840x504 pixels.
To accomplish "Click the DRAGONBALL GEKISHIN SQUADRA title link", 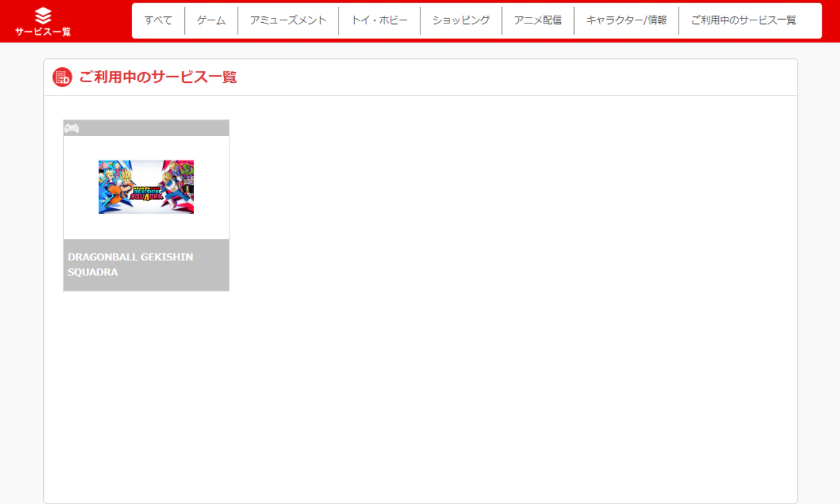I will pos(130,265).
